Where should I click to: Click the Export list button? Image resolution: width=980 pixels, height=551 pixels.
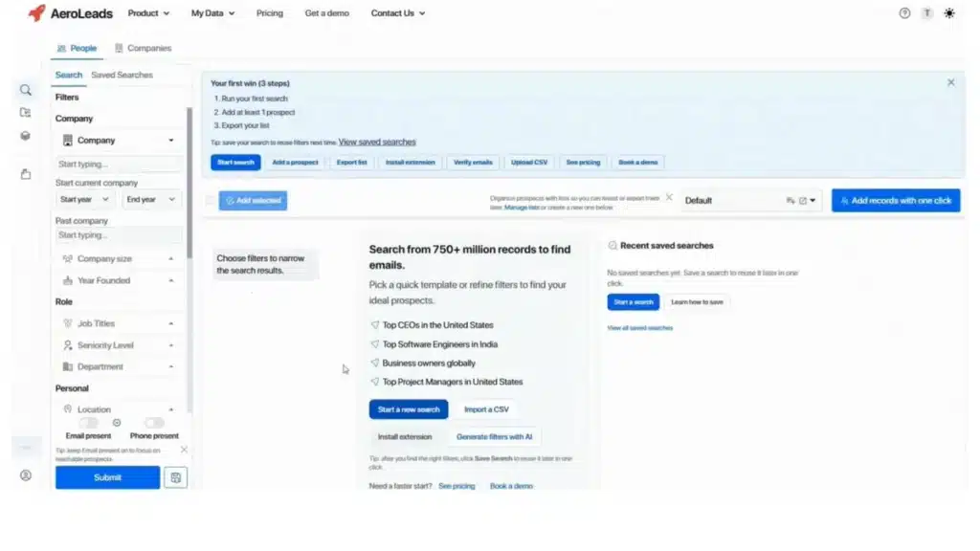[352, 163]
